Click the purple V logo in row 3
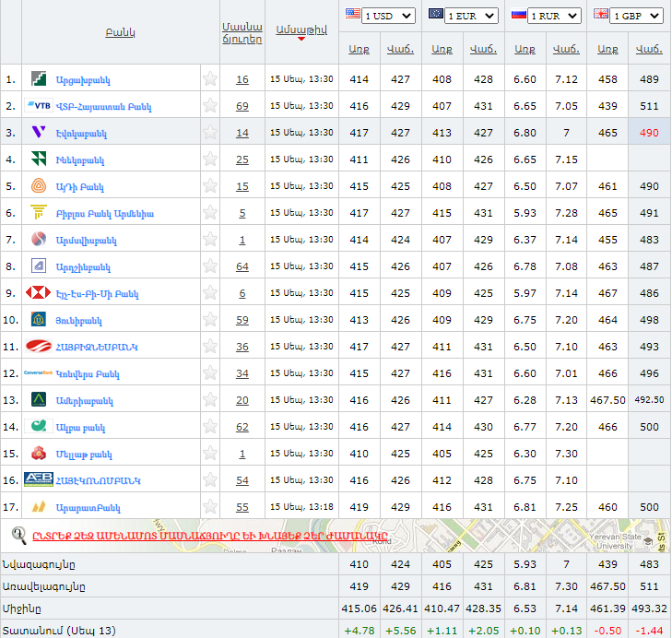The image size is (672, 638). 39,132
